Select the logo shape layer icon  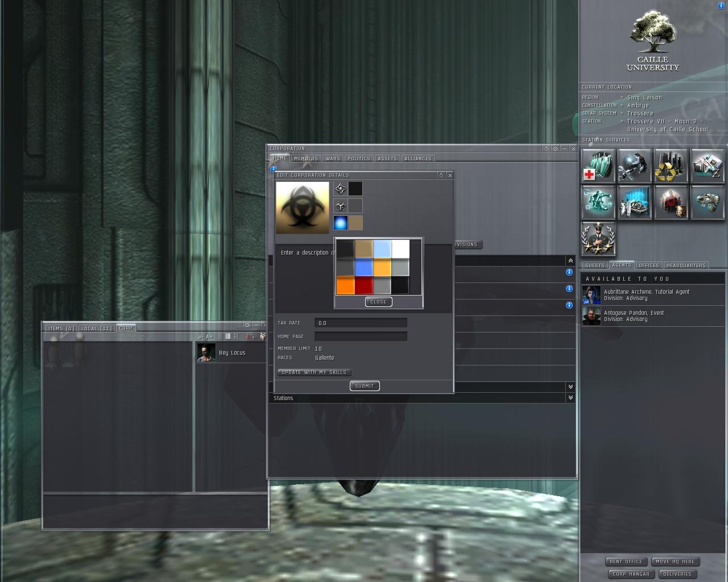click(341, 189)
